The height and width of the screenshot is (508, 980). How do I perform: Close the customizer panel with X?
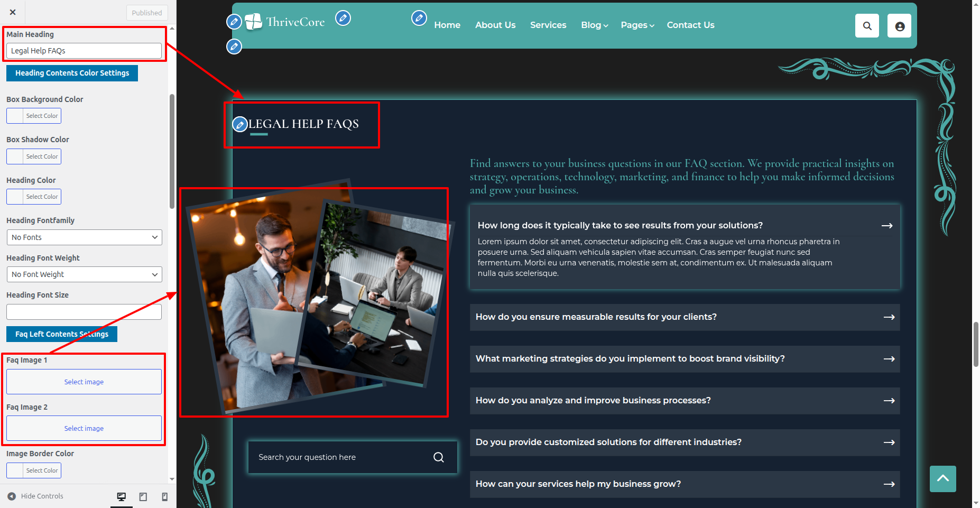(x=13, y=12)
